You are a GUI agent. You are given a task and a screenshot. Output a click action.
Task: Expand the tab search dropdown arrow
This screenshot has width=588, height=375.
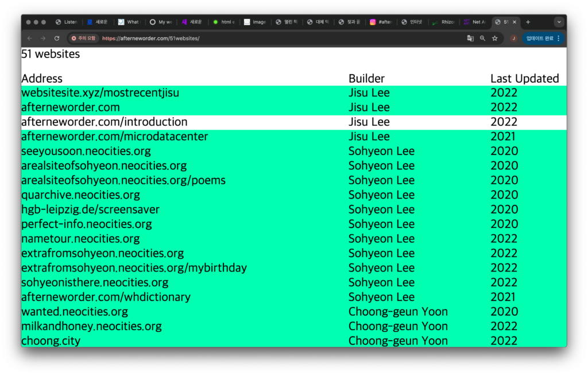559,22
